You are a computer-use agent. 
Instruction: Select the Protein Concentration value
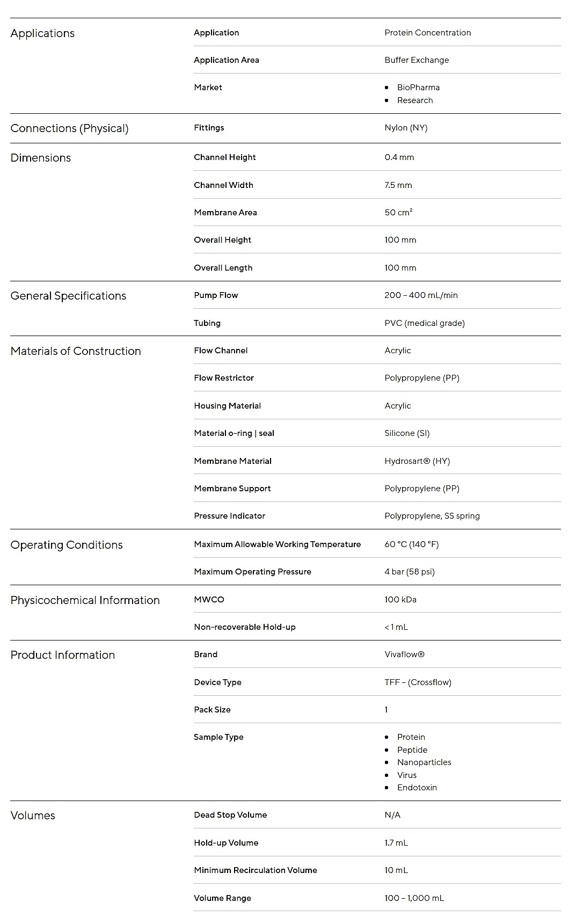point(427,33)
